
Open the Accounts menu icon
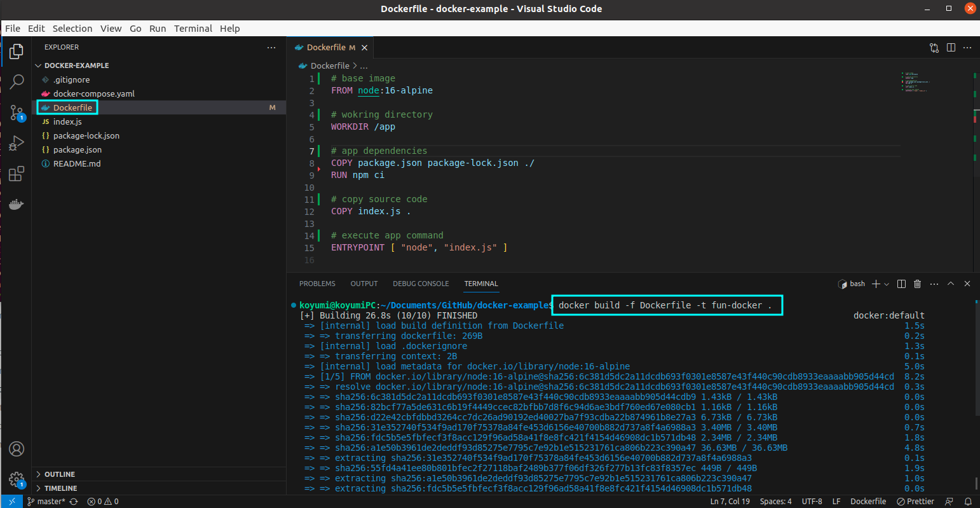coord(17,449)
